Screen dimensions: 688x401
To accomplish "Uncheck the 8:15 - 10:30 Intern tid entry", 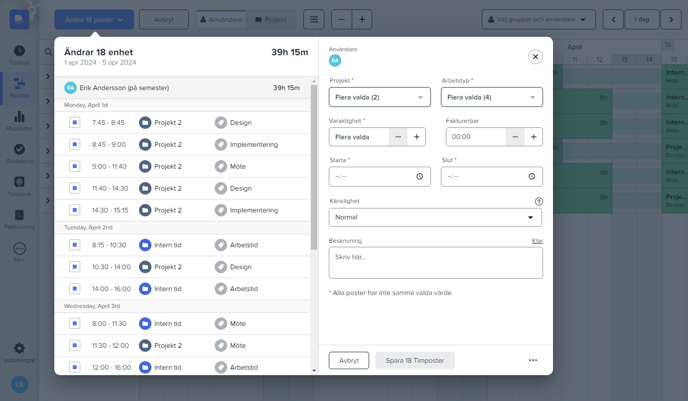I will pos(75,245).
